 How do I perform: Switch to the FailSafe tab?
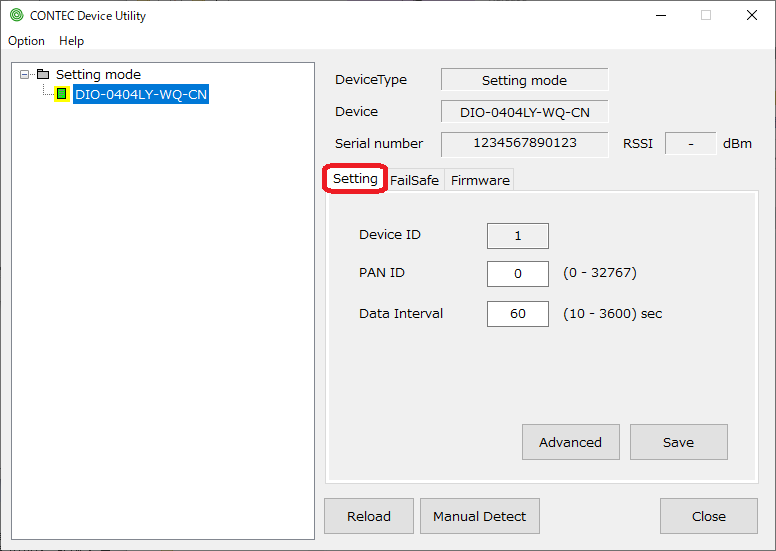click(414, 180)
